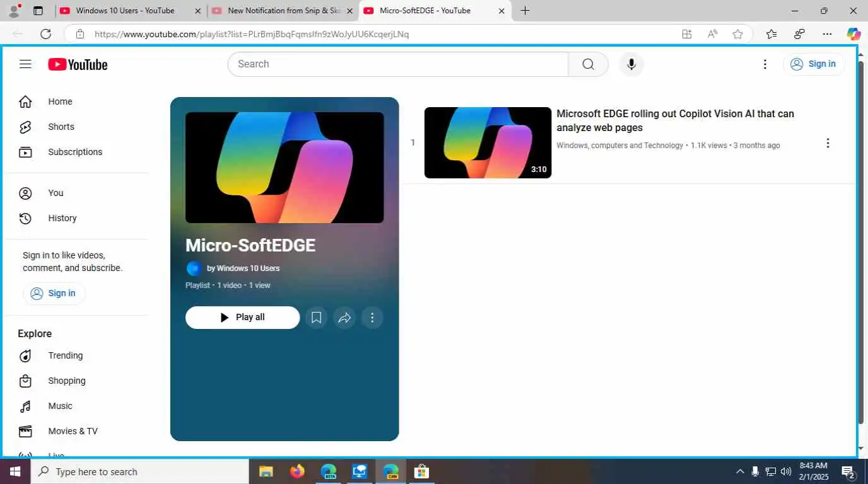Open Copilot in the Edge toolbar
This screenshot has height=484, width=868.
853,34
